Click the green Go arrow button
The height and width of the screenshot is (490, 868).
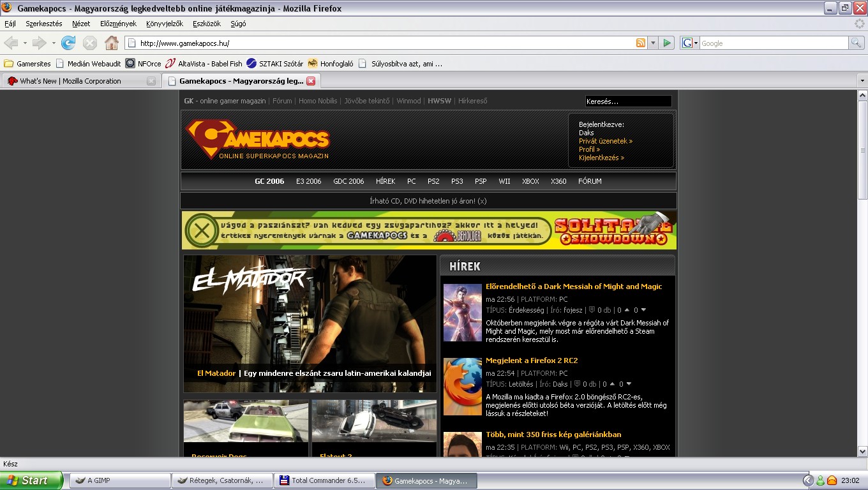coord(667,43)
